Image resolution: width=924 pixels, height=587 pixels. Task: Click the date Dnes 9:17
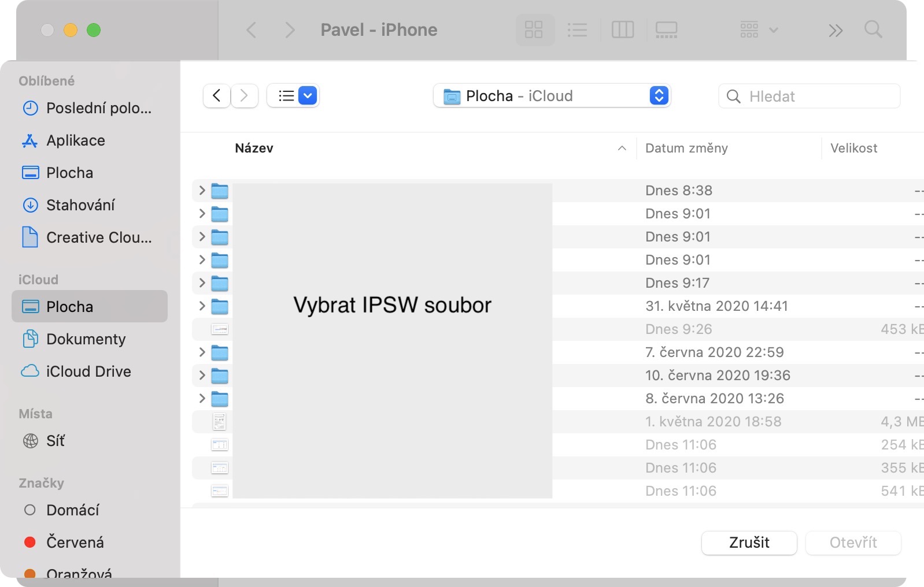point(677,283)
